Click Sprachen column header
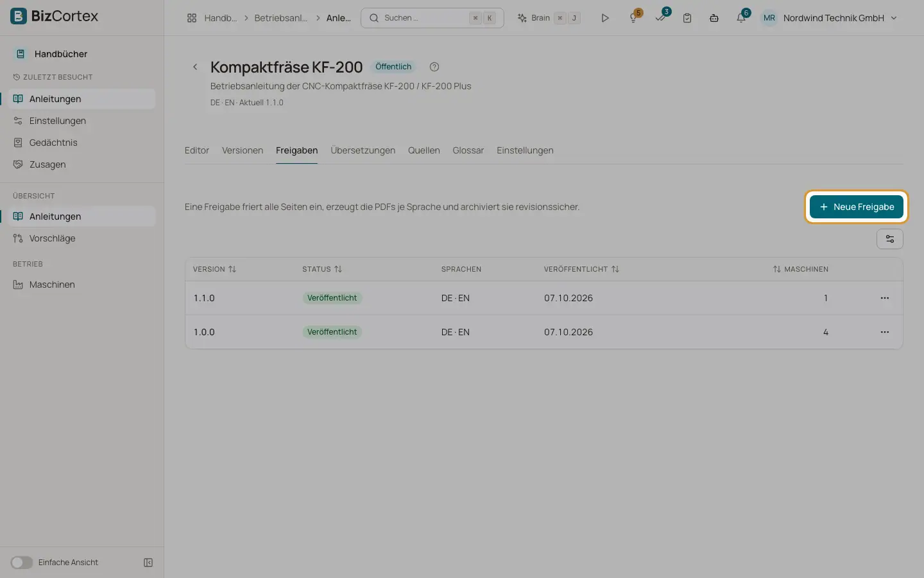Viewport: 924px width, 578px height. (x=461, y=269)
